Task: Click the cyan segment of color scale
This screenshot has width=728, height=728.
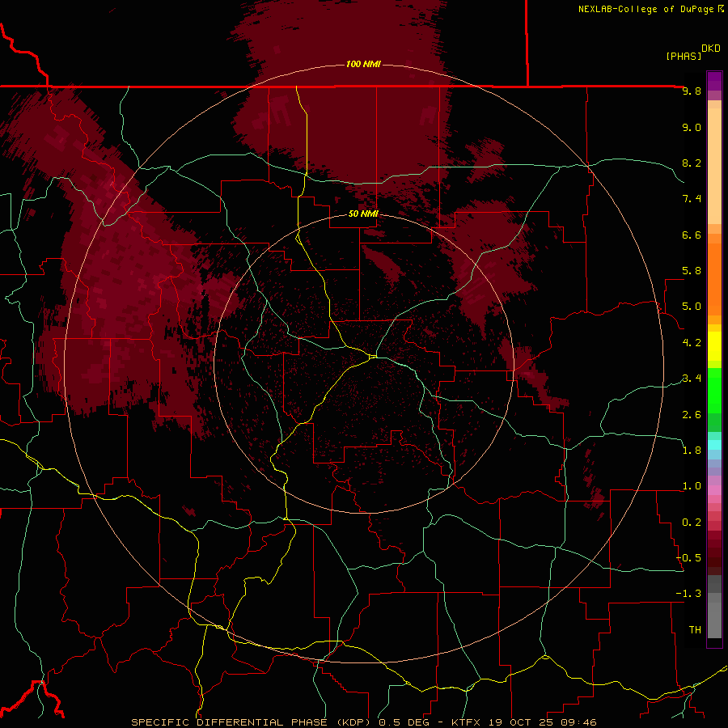Action: 714,444
